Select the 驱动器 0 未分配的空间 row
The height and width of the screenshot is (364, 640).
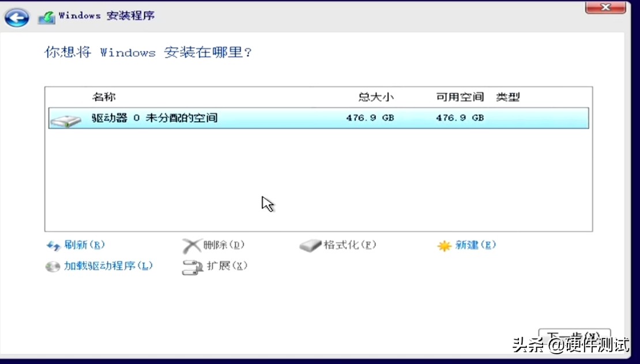click(x=231, y=118)
